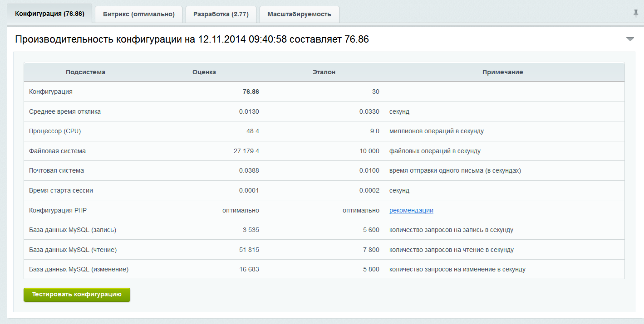Click количество запросов на запись note
The height and width of the screenshot is (324, 644).
click(451, 230)
